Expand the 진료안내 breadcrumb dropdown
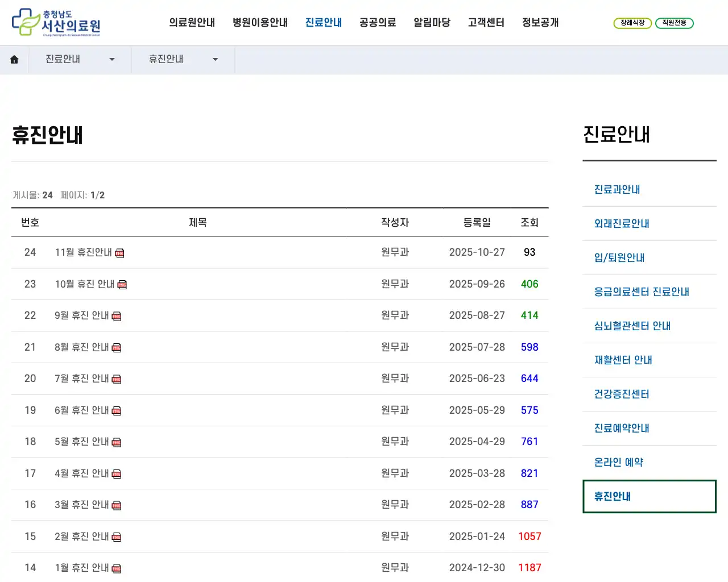 coord(112,59)
